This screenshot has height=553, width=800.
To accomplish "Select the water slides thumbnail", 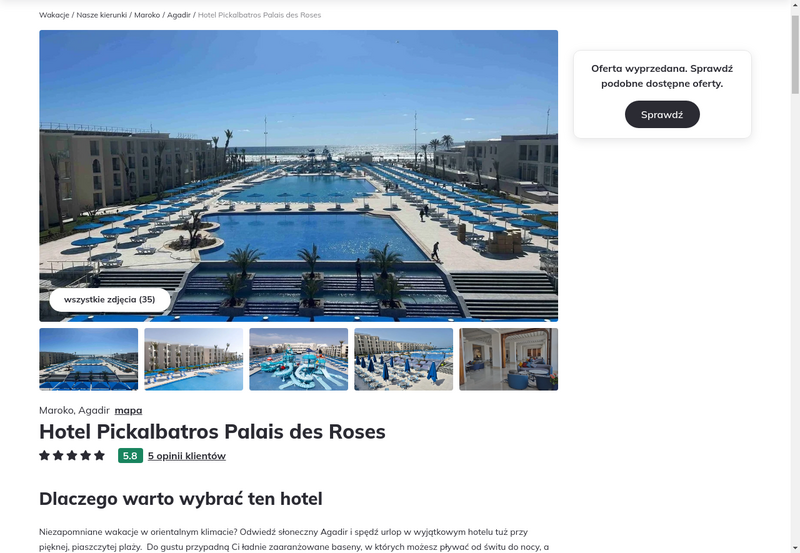I will 298,359.
